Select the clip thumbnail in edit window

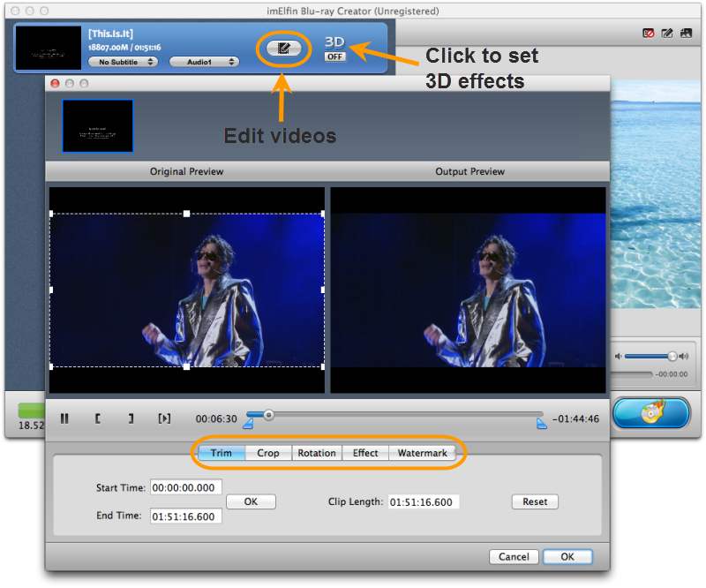[98, 125]
